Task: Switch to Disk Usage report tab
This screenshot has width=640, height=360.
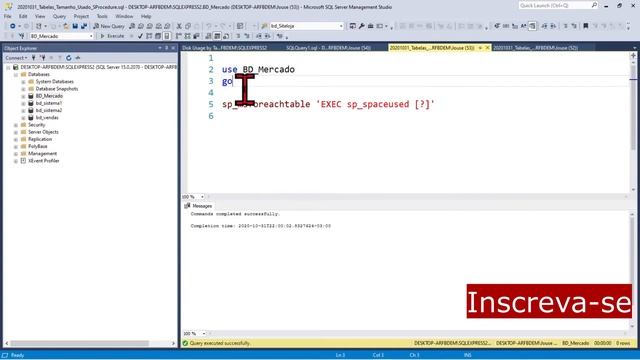Action: (224, 48)
